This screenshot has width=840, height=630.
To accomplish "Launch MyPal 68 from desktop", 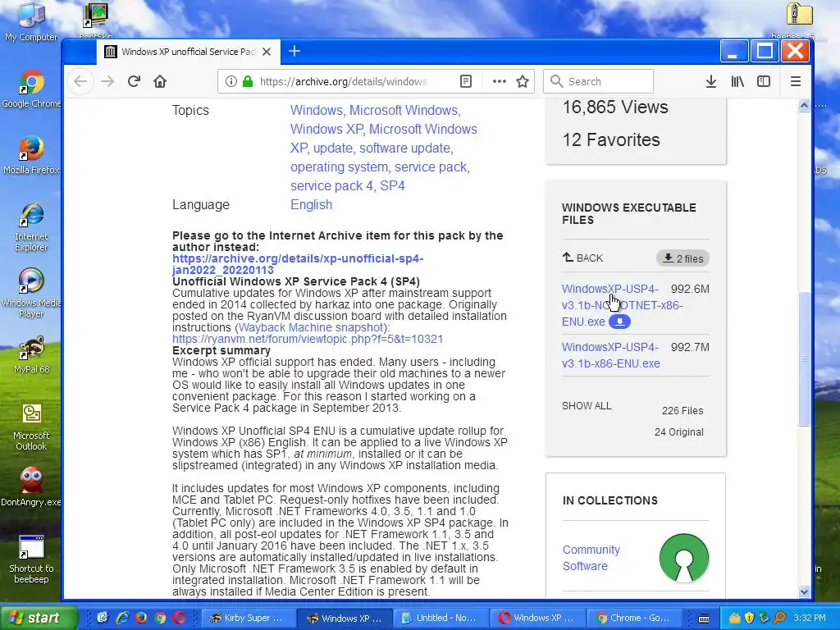I will (31, 354).
